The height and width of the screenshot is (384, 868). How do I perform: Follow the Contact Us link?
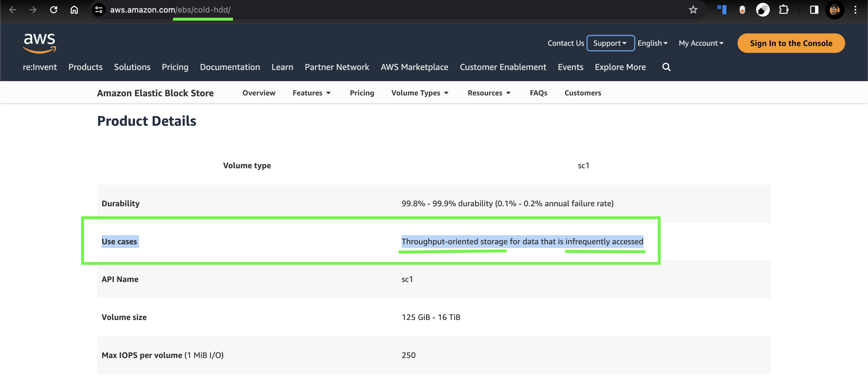(565, 43)
